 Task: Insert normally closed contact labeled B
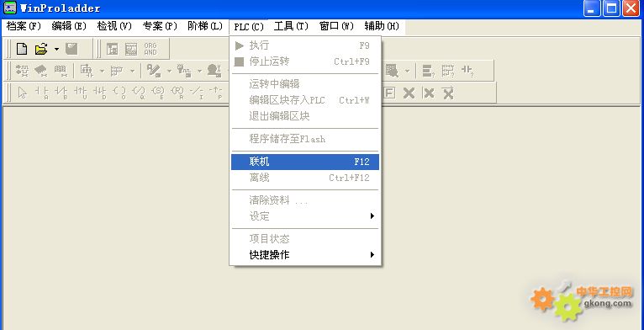coord(61,93)
